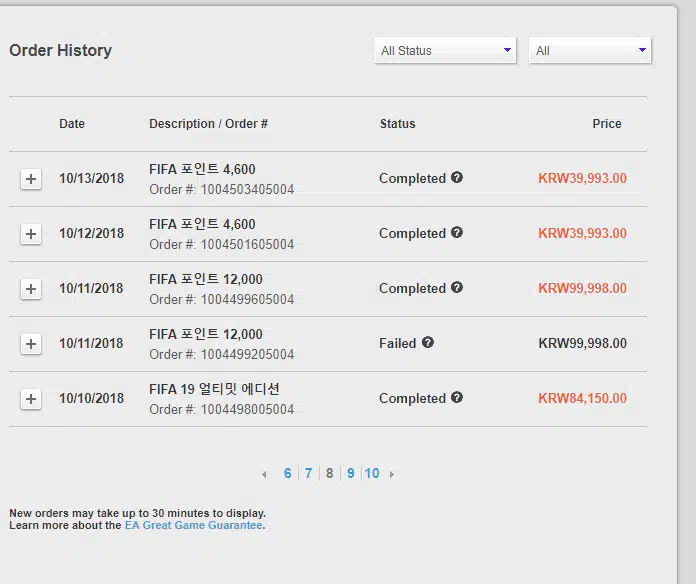This screenshot has height=584, width=696.
Task: Open the EA Great Game Guarantee link
Action: [x=194, y=525]
